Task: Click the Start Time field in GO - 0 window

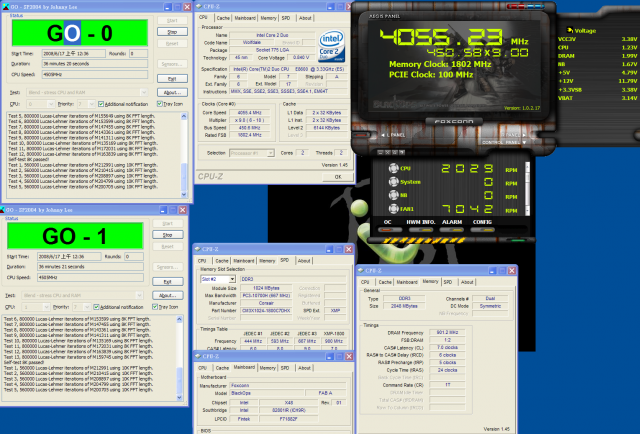Action: point(73,53)
